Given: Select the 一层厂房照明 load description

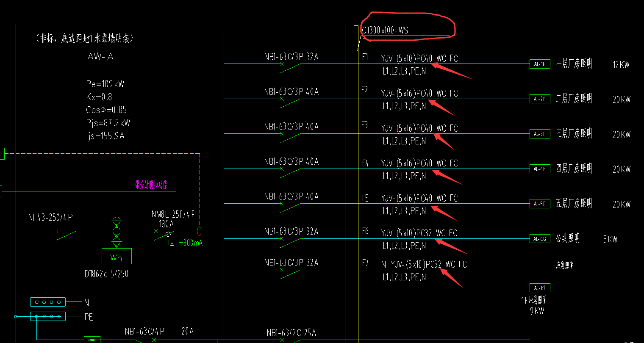Looking at the screenshot, I should coord(574,64).
